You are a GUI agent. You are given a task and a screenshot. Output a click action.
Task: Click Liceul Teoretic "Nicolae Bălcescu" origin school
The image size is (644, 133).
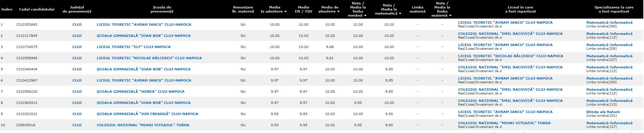point(149,58)
